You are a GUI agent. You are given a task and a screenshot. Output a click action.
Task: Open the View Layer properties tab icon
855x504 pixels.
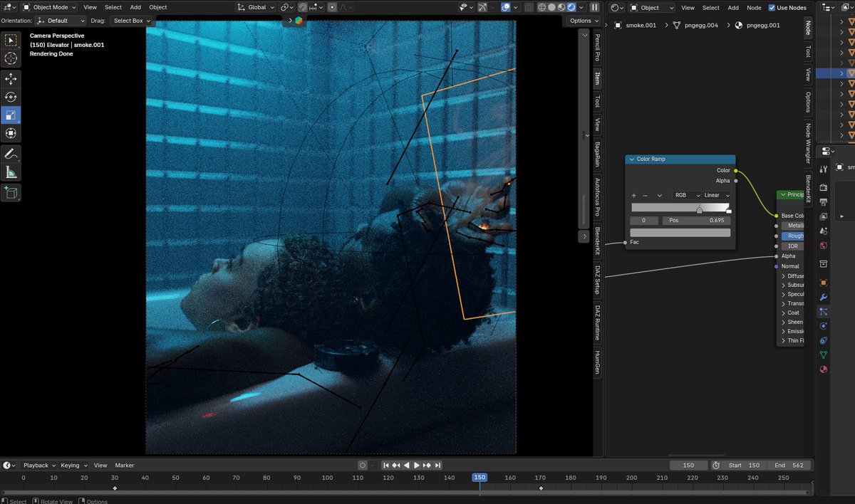coord(823,216)
